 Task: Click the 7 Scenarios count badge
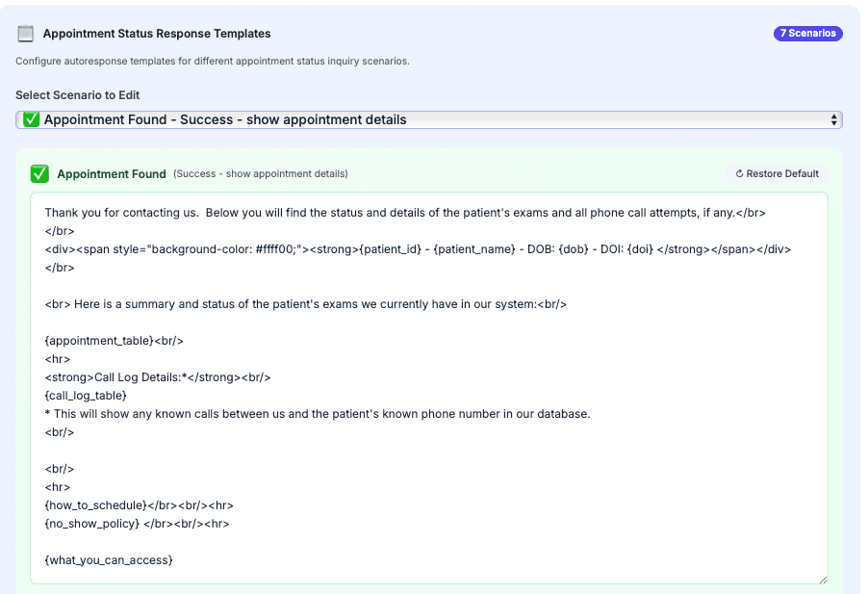pyautogui.click(x=808, y=33)
